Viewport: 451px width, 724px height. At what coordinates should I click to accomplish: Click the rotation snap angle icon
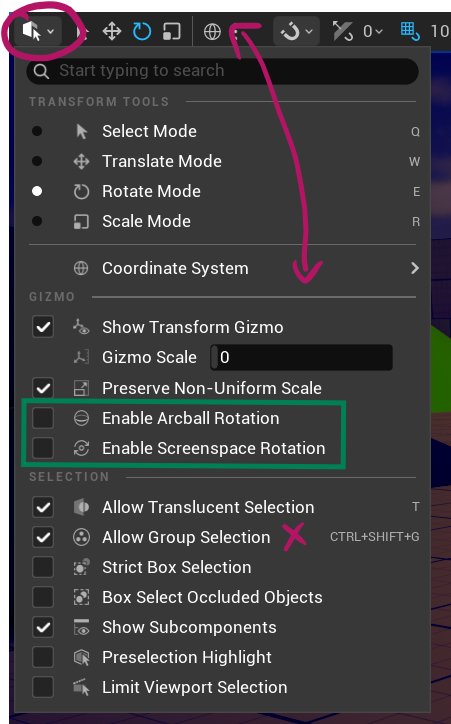pyautogui.click(x=343, y=31)
